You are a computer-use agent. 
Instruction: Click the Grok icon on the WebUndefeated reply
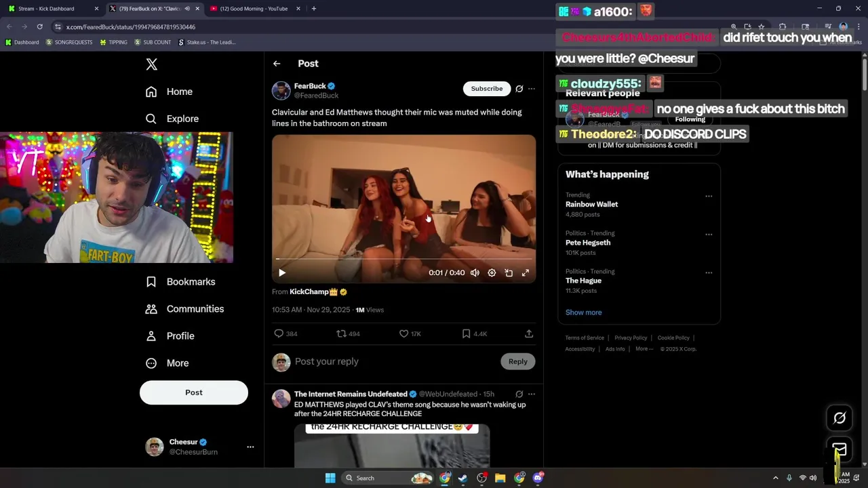(519, 394)
